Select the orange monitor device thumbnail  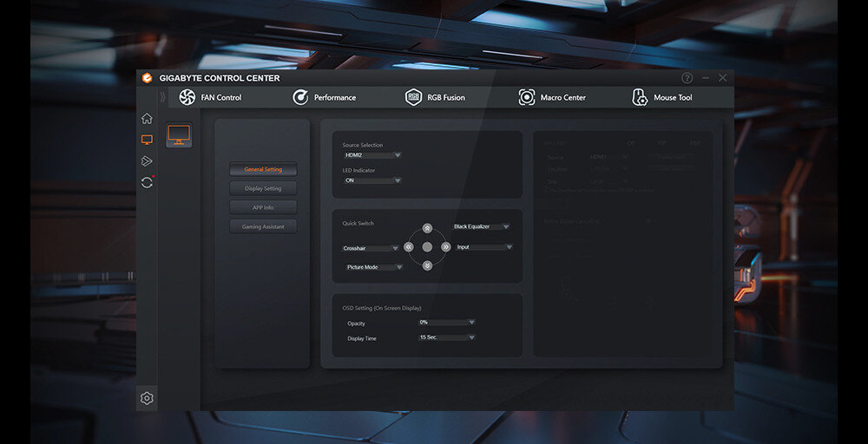click(179, 135)
